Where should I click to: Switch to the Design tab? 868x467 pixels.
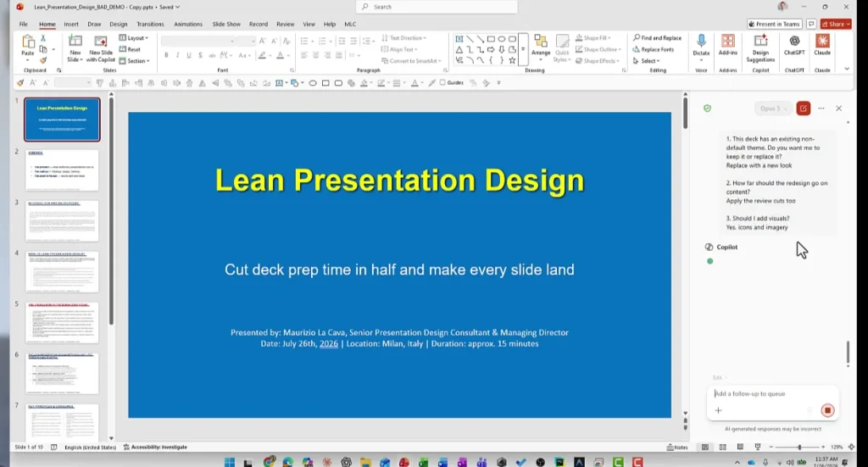click(118, 25)
